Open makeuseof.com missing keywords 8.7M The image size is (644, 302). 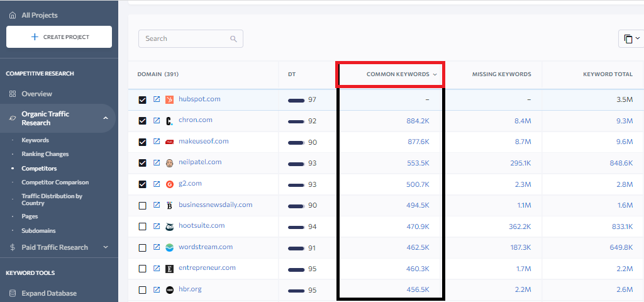click(523, 142)
